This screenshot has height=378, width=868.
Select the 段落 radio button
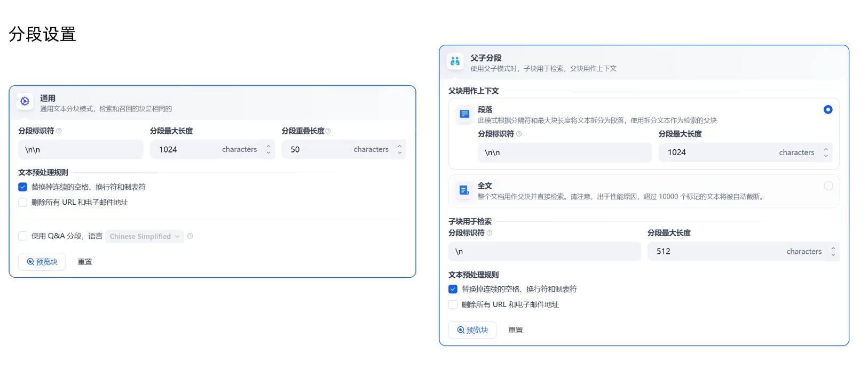pos(828,109)
